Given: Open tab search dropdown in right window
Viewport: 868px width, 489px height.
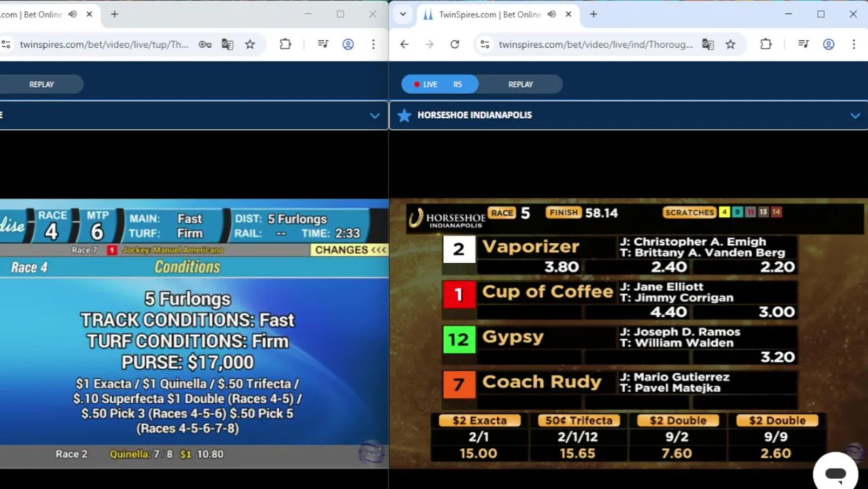Looking at the screenshot, I should click(403, 14).
